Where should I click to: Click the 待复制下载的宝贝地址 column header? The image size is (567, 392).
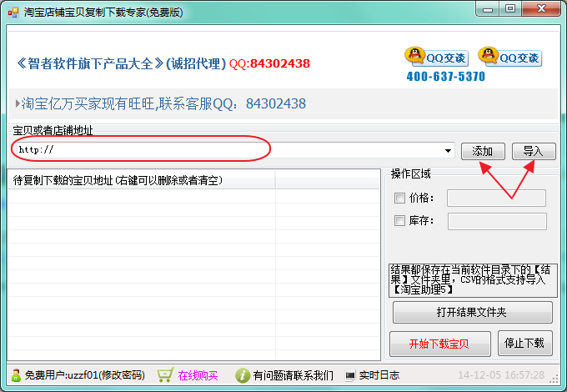[142, 179]
